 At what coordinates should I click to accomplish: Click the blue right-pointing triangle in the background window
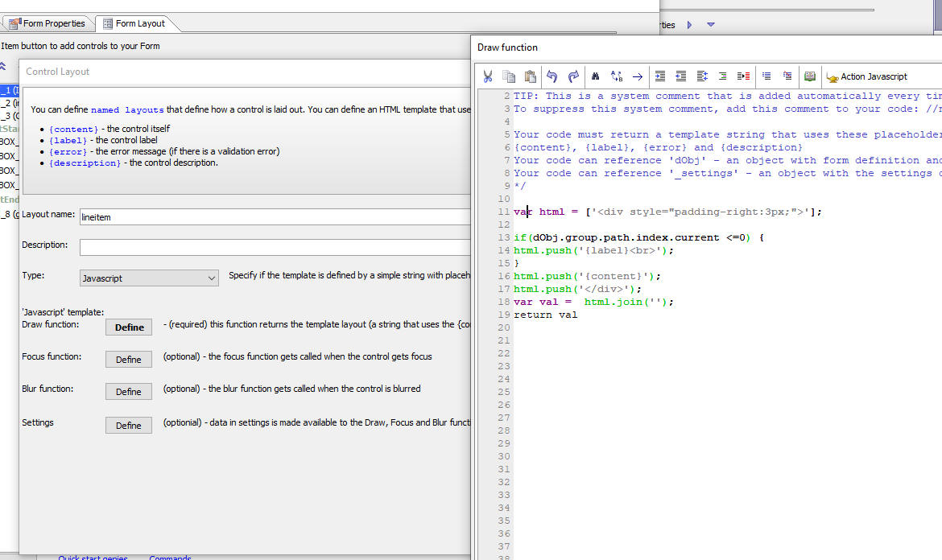coord(689,25)
